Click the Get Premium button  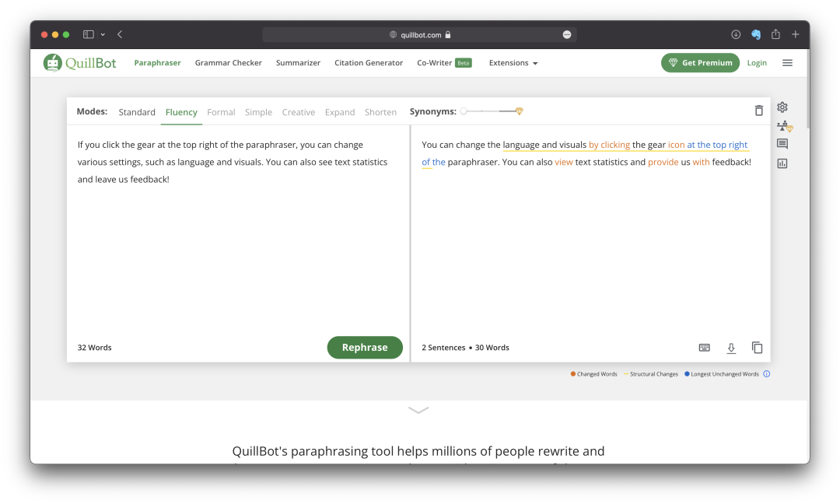pos(700,63)
